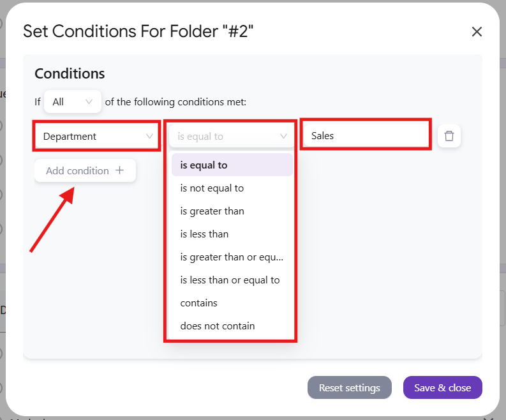Choose the 'contains' operator
The height and width of the screenshot is (420, 506).
[x=199, y=303]
